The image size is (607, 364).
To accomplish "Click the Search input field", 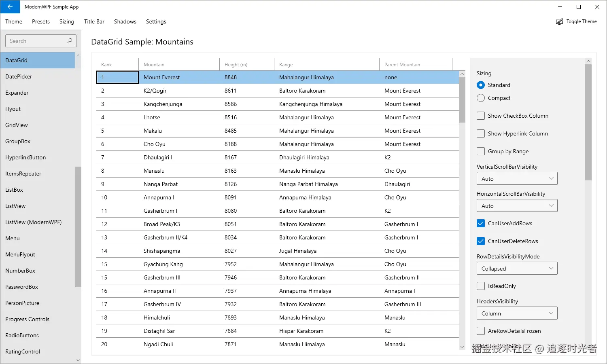I will tap(36, 41).
